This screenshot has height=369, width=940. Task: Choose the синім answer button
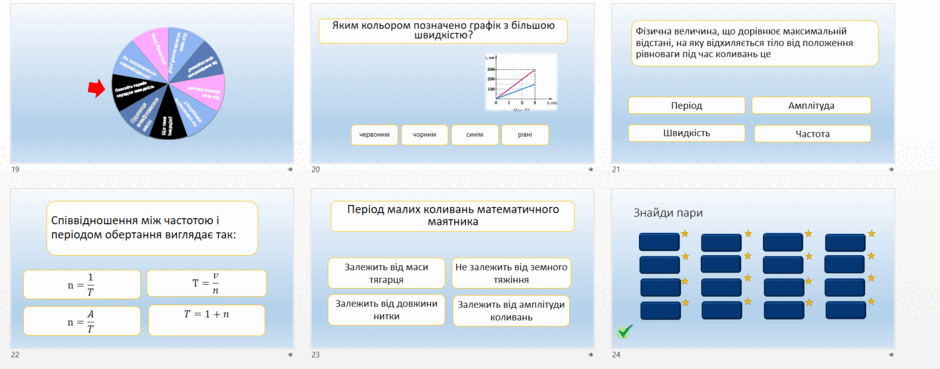coord(475,135)
